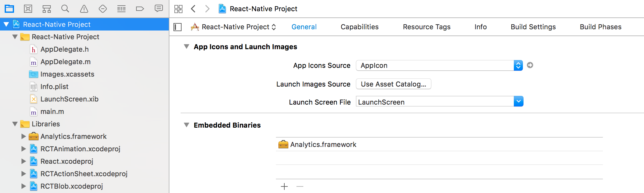Viewport: 644px width, 193px height.
Task: Show the Symbol navigator hierarchy icon
Action: click(47, 9)
